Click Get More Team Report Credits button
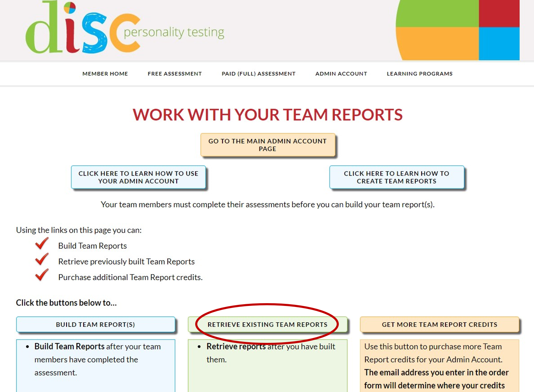Viewport: 534px width, 392px height. tap(440, 324)
